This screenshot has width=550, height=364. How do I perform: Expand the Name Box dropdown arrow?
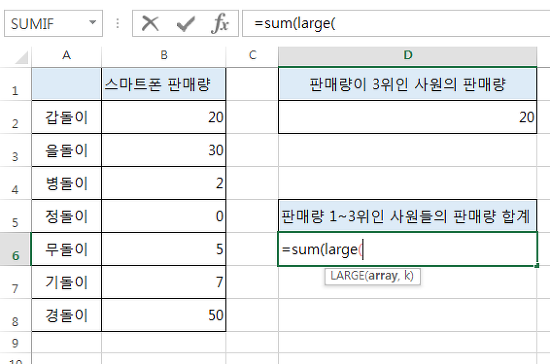(93, 22)
